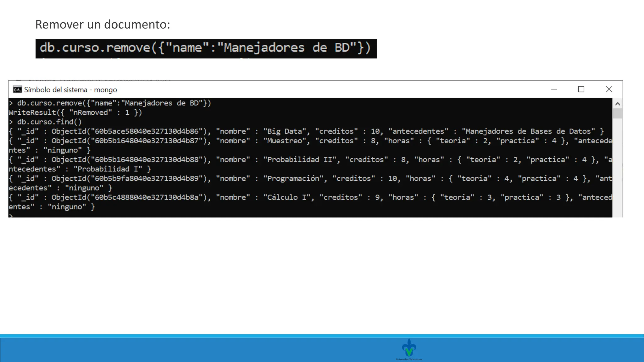Click the 'Símbolo del sistema - mongo' window title
Viewport: 644px width, 362px height.
pyautogui.click(x=70, y=90)
